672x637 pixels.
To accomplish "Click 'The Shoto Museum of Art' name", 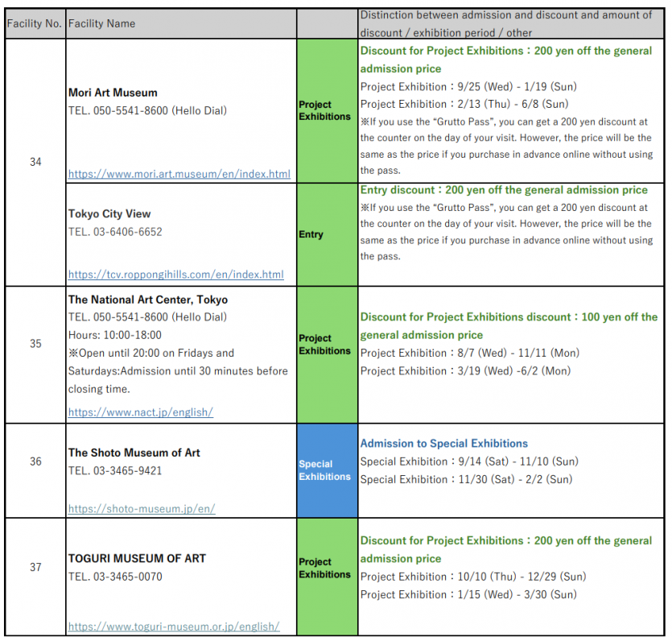I will [134, 453].
